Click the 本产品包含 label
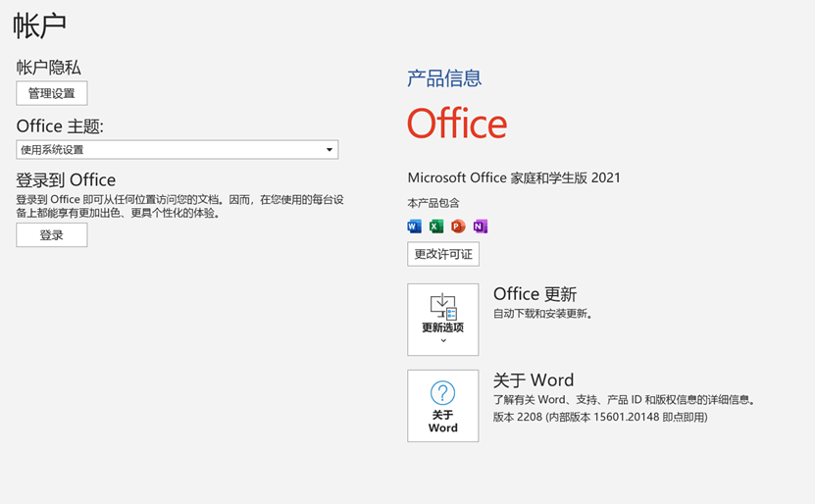Image resolution: width=815 pixels, height=504 pixels. click(433, 203)
